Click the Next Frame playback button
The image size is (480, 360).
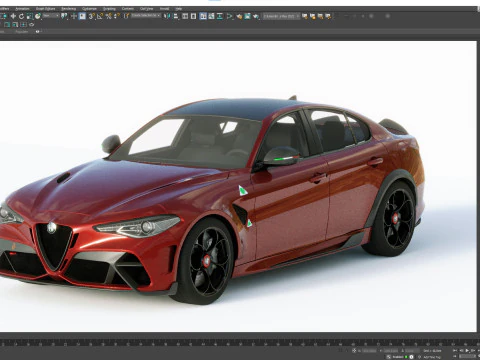[x=473, y=350]
